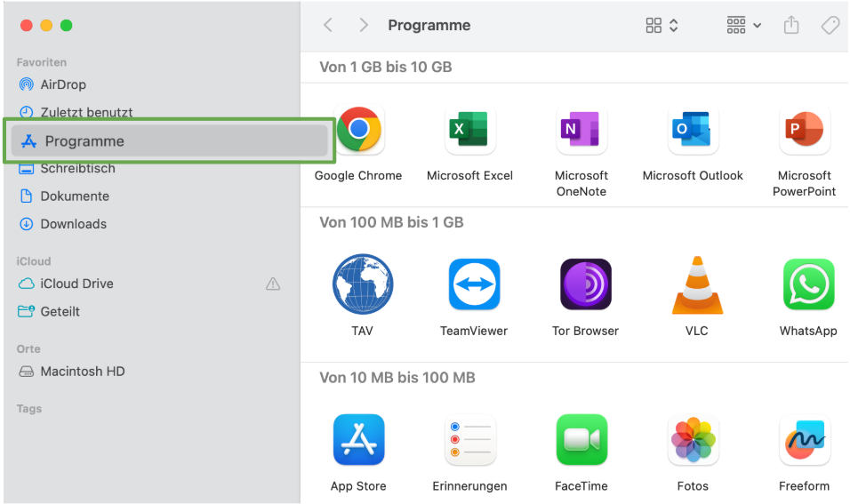Viewport: 850px width, 504px height.
Task: Select iCloud Drive in the sidebar
Action: 76,284
